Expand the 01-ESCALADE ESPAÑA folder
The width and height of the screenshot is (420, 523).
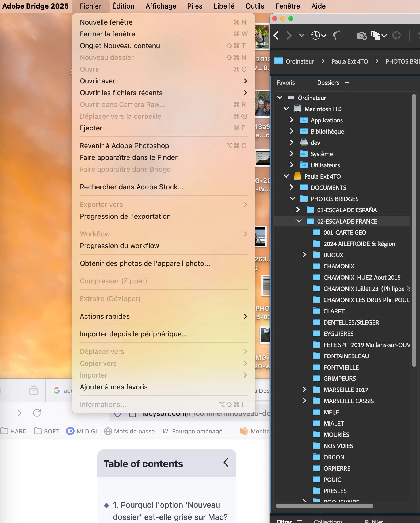(298, 210)
